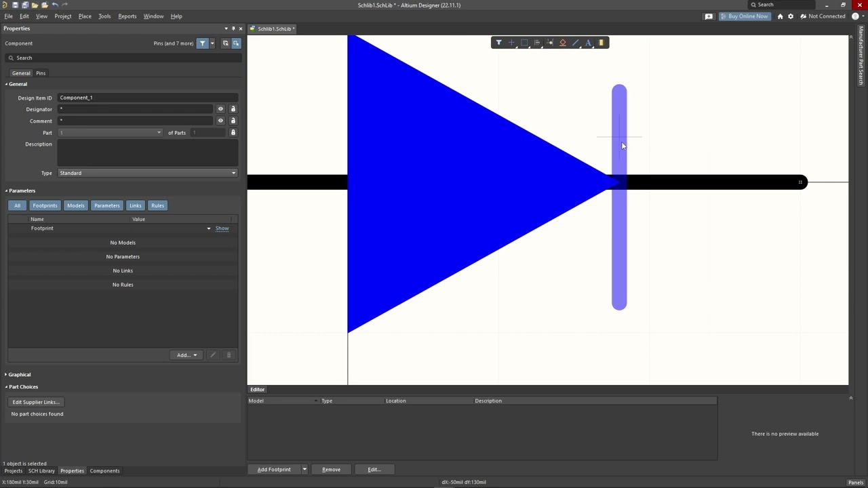The height and width of the screenshot is (488, 868).
Task: Open the Reports menu
Action: (x=127, y=16)
